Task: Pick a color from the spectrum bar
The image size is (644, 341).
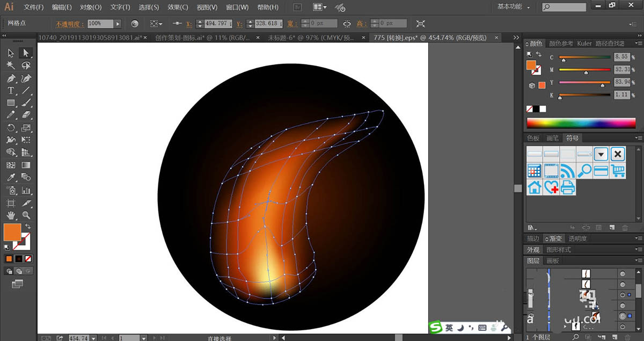Action: 581,123
